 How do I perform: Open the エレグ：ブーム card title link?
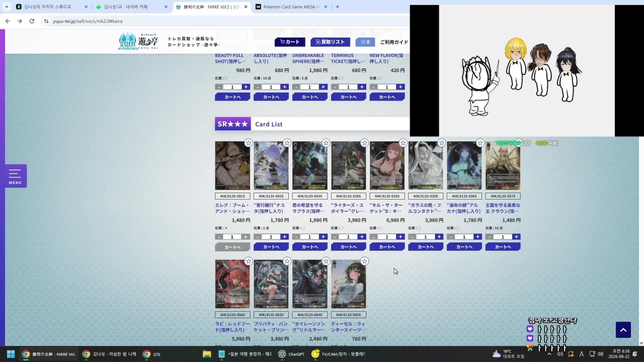click(232, 208)
